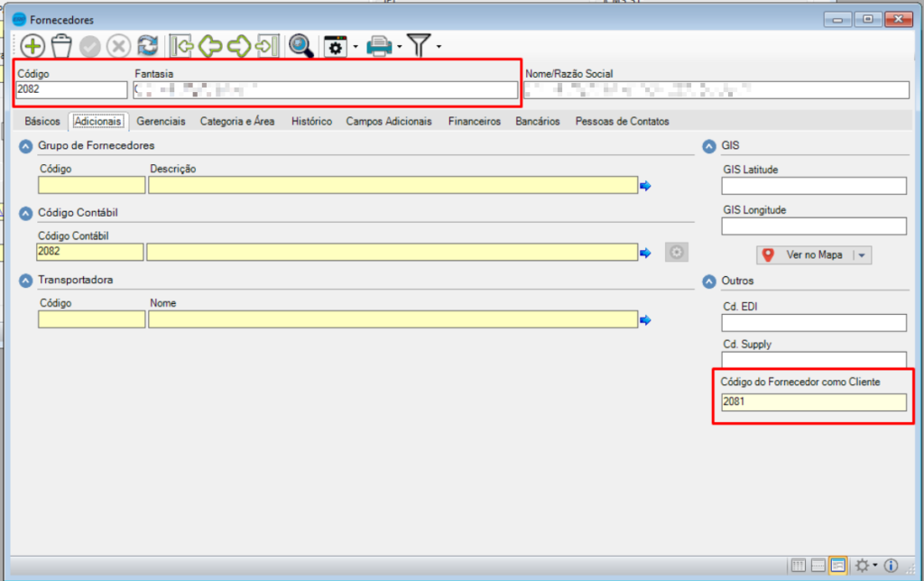The image size is (924, 581).
Task: Switch to the Financeiros tab
Action: pos(474,121)
